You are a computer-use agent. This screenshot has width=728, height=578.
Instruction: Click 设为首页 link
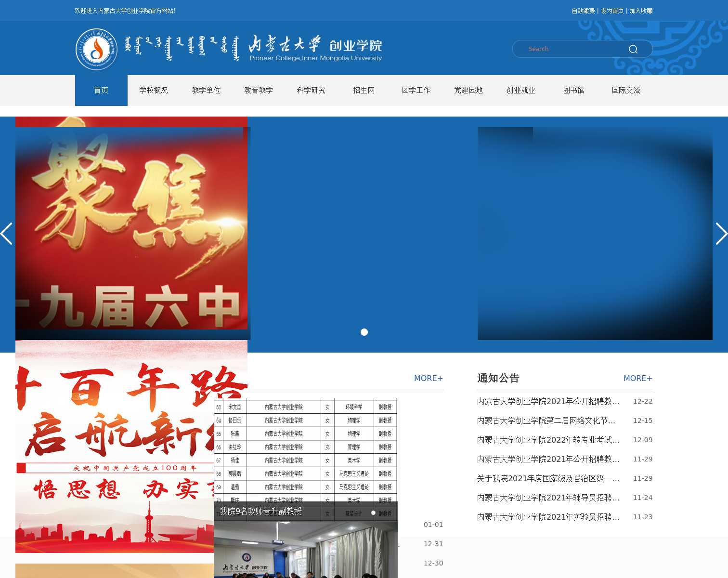pos(612,11)
